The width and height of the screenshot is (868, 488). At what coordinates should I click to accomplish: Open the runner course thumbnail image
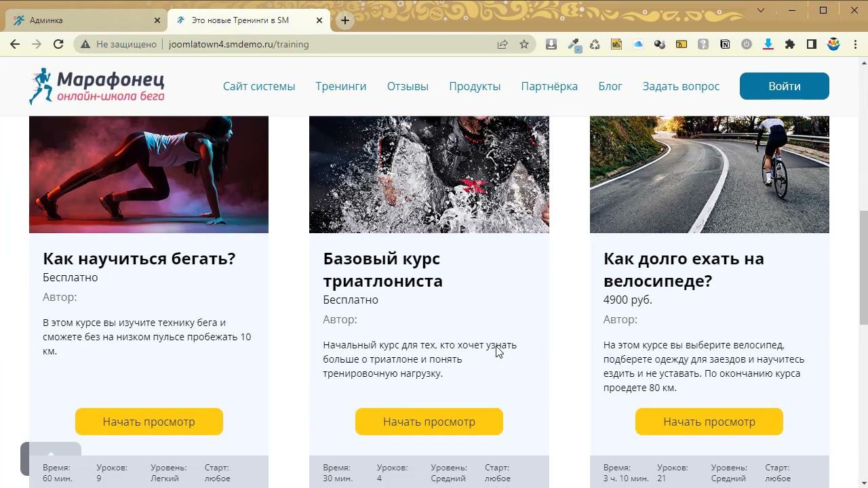coord(149,174)
